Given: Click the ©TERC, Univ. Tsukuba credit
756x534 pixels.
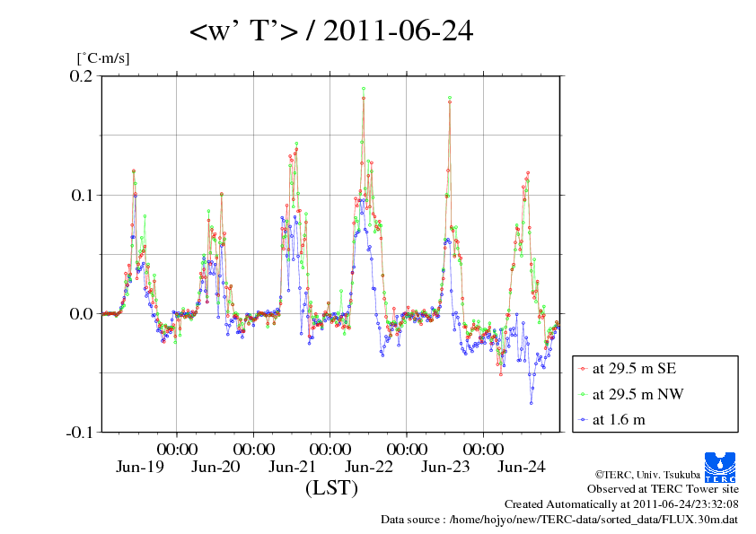Looking at the screenshot, I should [647, 475].
